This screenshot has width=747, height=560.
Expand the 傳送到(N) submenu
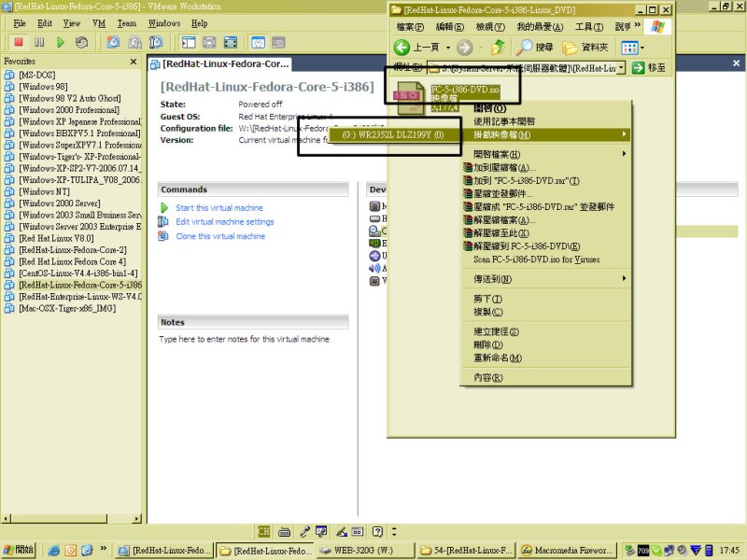point(546,278)
